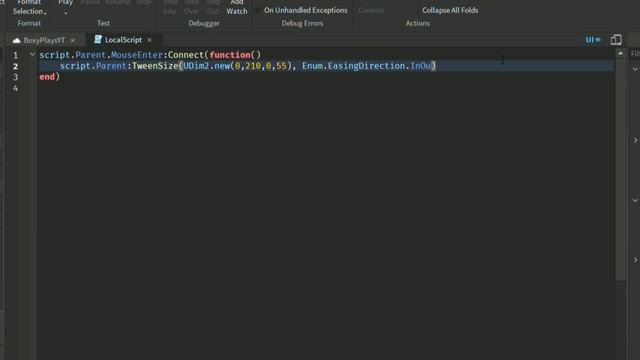
Task: Click the word TweenSize in line 2
Action: pos(155,66)
